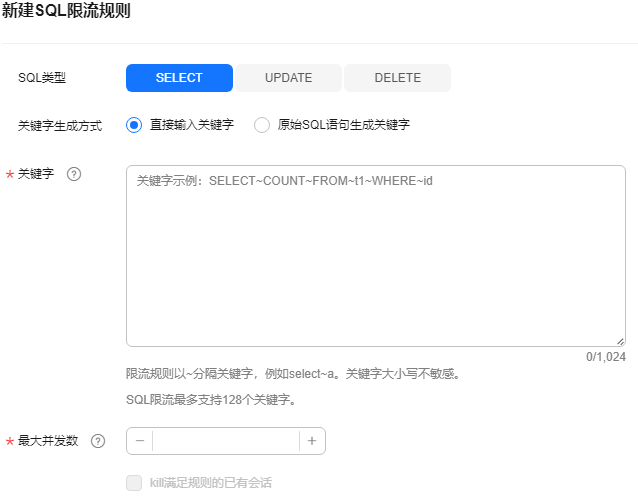Click the plus icon of 最大并发数 stepper
The height and width of the screenshot is (501, 638).
click(x=312, y=441)
